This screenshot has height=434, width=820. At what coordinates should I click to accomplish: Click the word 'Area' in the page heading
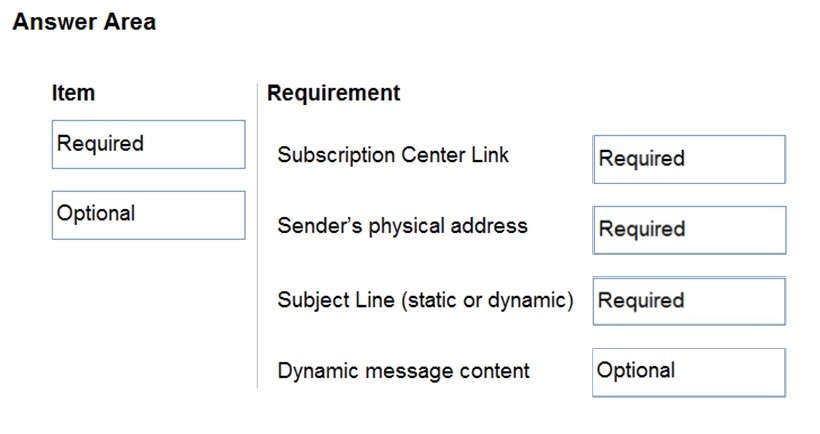130,22
